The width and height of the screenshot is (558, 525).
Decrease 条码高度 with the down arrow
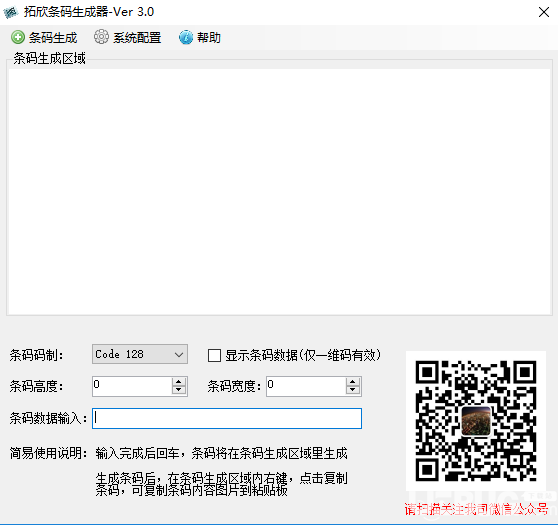[x=179, y=390]
